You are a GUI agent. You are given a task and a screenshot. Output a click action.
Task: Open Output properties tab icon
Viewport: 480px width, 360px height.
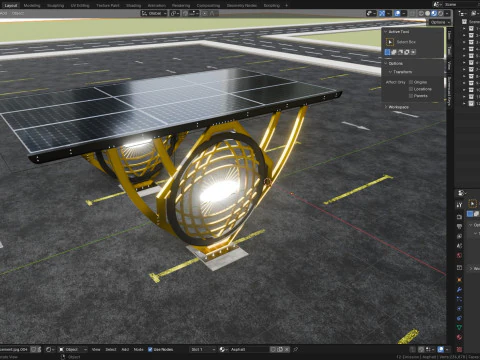[x=459, y=227]
